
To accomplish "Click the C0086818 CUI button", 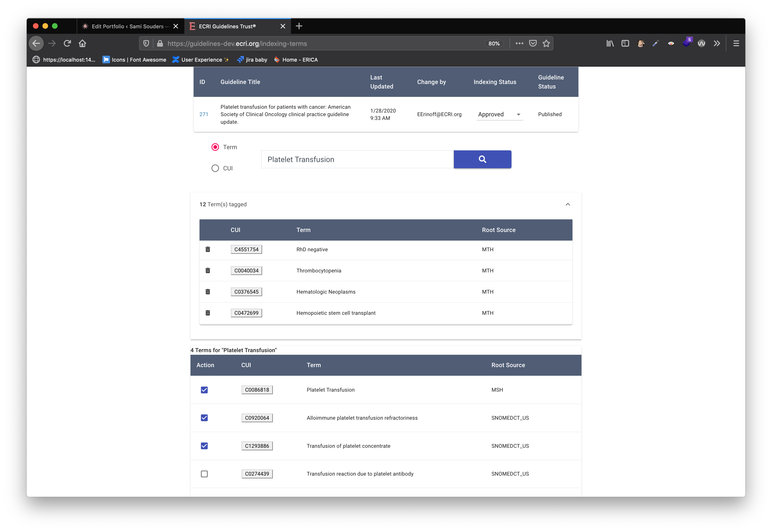I will 257,390.
